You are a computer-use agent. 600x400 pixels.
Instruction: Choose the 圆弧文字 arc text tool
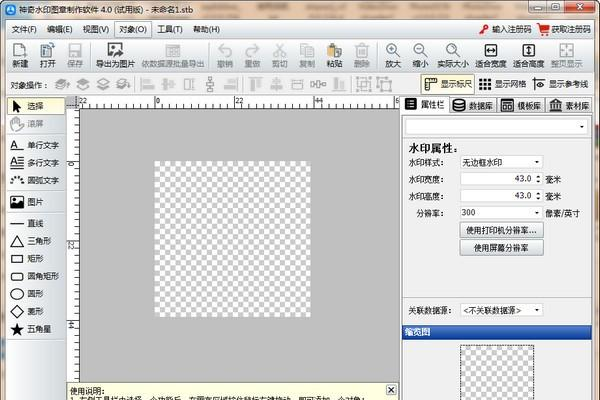pos(36,180)
